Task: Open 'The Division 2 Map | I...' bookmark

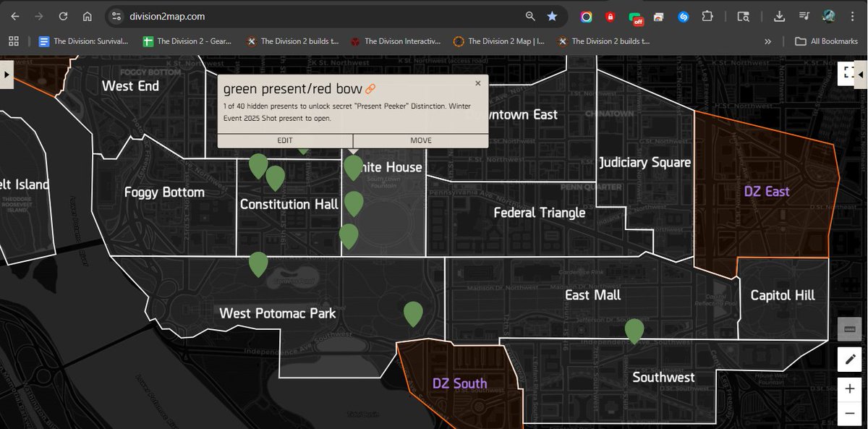Action: [498, 41]
